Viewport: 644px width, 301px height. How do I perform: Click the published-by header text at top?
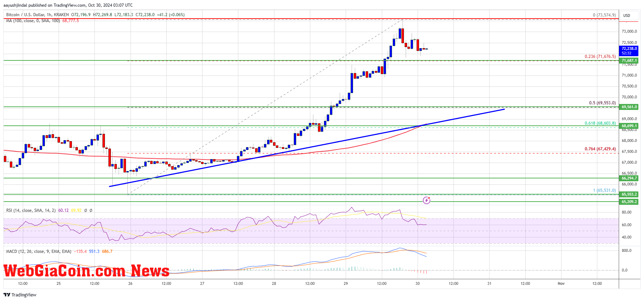point(68,5)
